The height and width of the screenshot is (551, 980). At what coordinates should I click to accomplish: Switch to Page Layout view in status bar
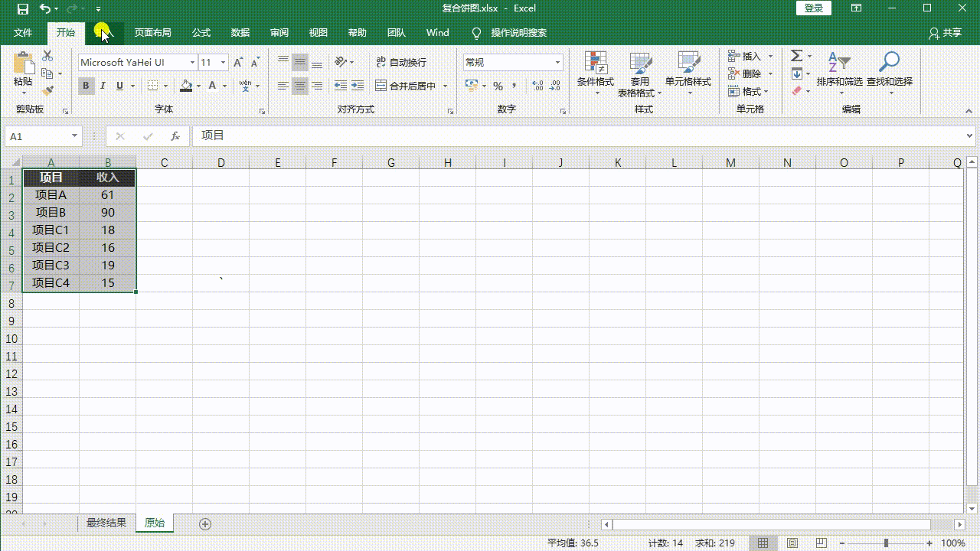[792, 543]
